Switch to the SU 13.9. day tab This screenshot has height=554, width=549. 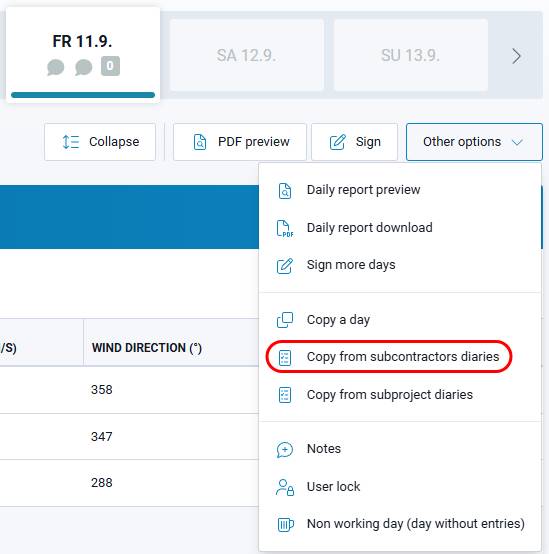[411, 55]
